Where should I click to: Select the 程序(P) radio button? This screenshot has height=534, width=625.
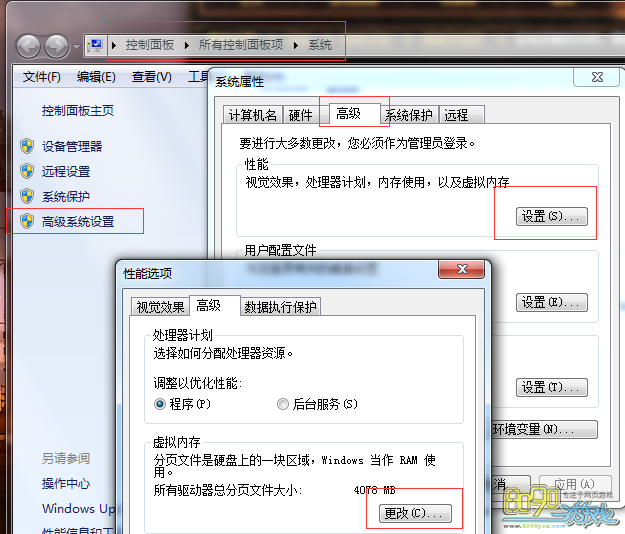pos(160,404)
